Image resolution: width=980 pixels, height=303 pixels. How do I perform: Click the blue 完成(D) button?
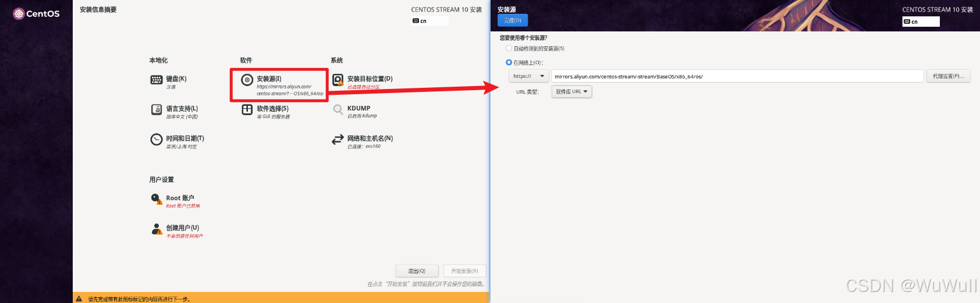pyautogui.click(x=513, y=20)
